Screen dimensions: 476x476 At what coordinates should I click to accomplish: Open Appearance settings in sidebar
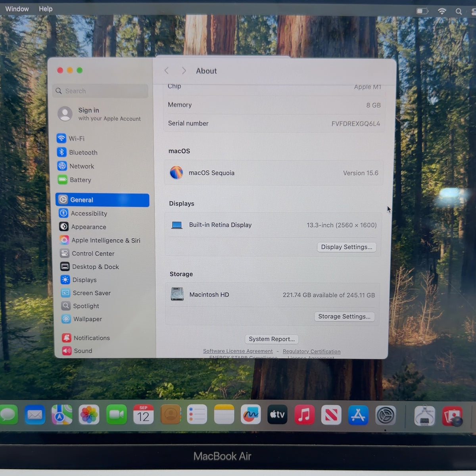click(83, 227)
